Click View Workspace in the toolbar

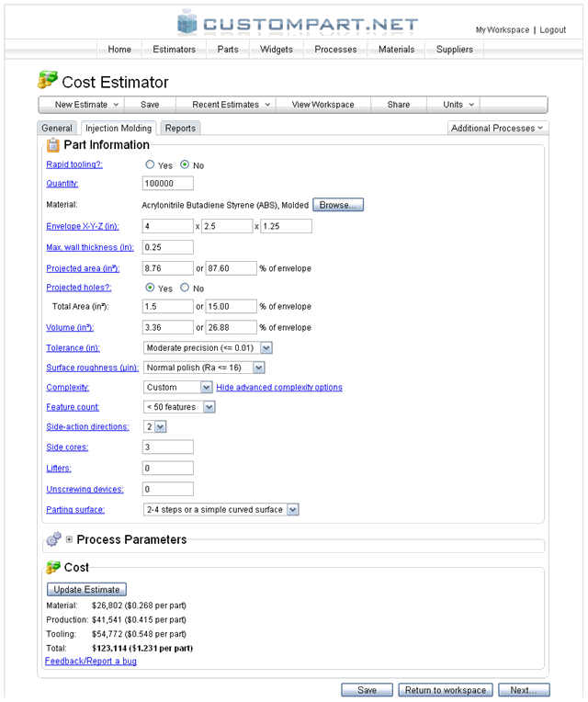click(x=323, y=105)
